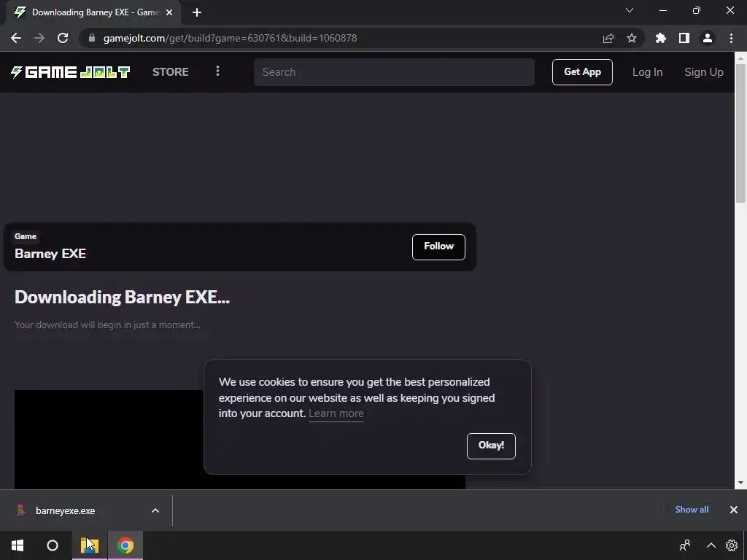Click the gamejolt.com address bar URL

(230, 38)
